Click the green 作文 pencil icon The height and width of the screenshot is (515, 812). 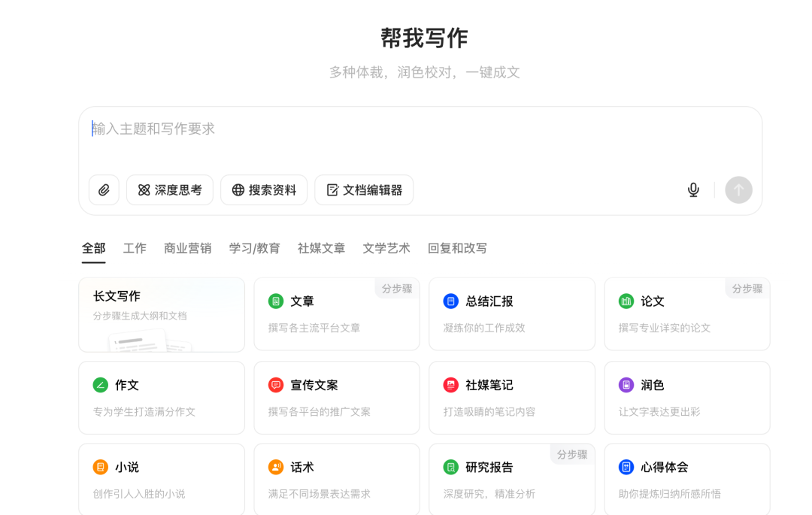pyautogui.click(x=101, y=385)
